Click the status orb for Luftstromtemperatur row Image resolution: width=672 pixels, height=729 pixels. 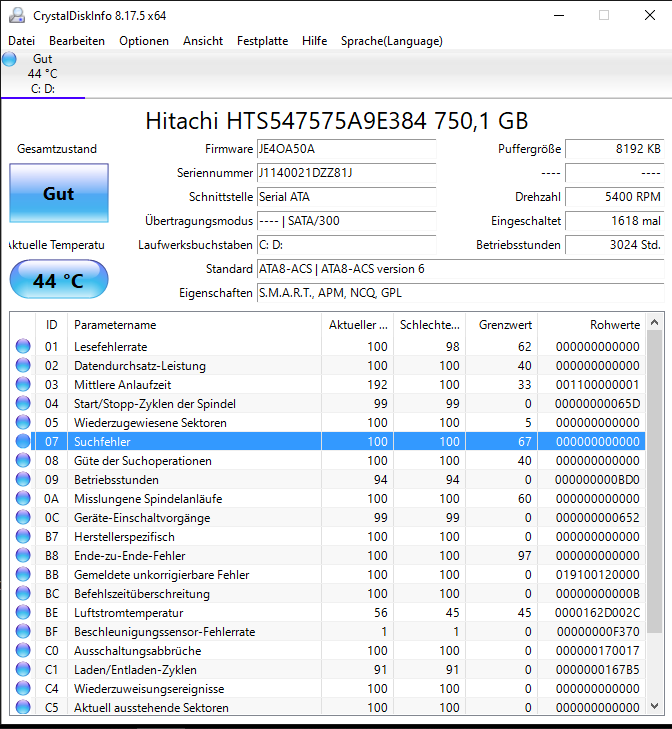coord(23,613)
